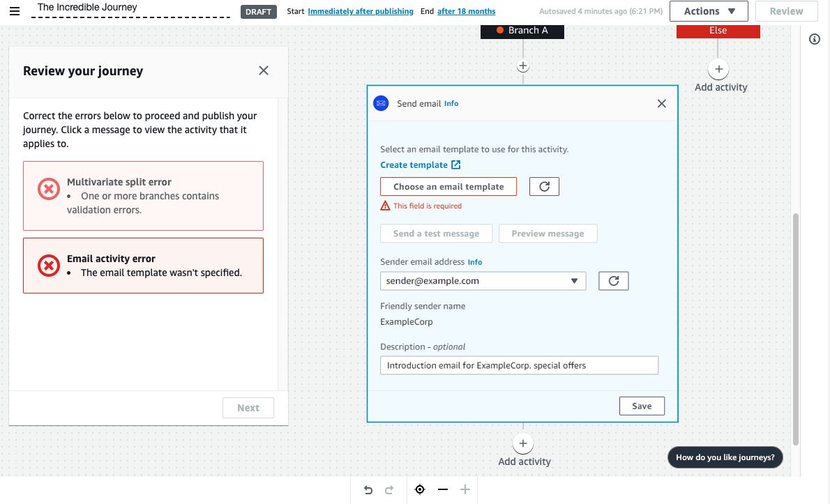Click the info icon at right edge
The width and height of the screenshot is (830, 504).
click(814, 39)
